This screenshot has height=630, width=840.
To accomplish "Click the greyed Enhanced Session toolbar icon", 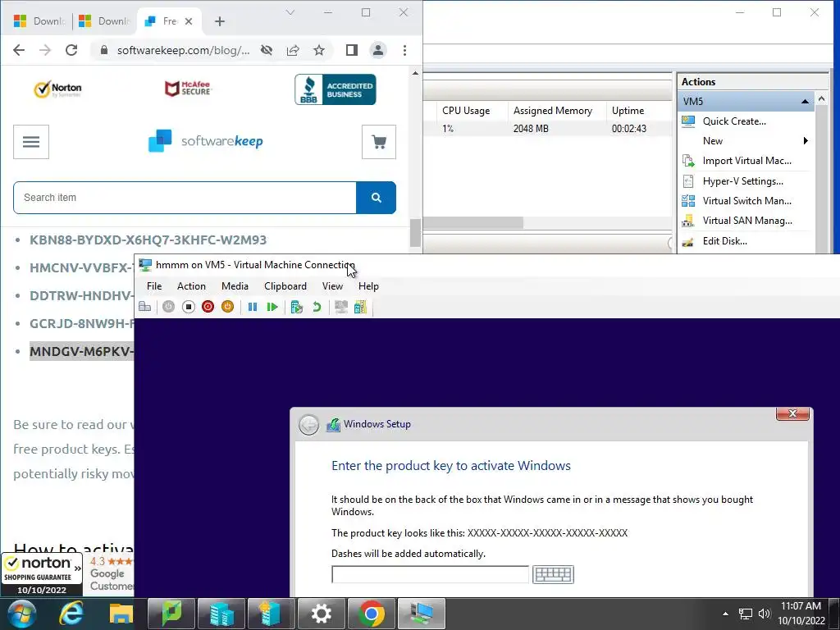I will point(340,307).
